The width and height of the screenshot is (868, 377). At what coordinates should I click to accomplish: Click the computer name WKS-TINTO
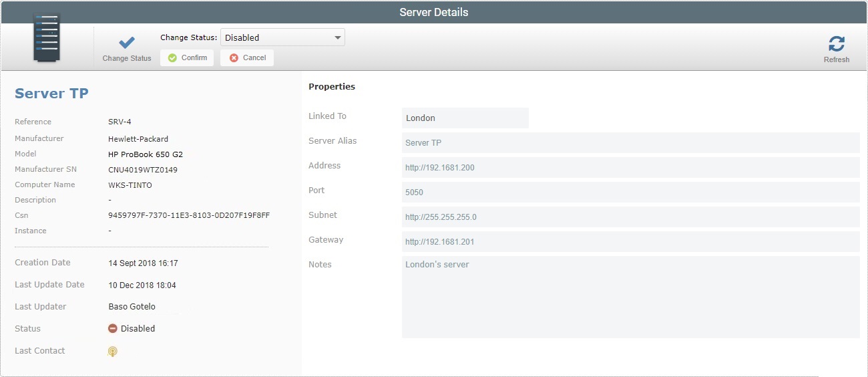point(130,185)
